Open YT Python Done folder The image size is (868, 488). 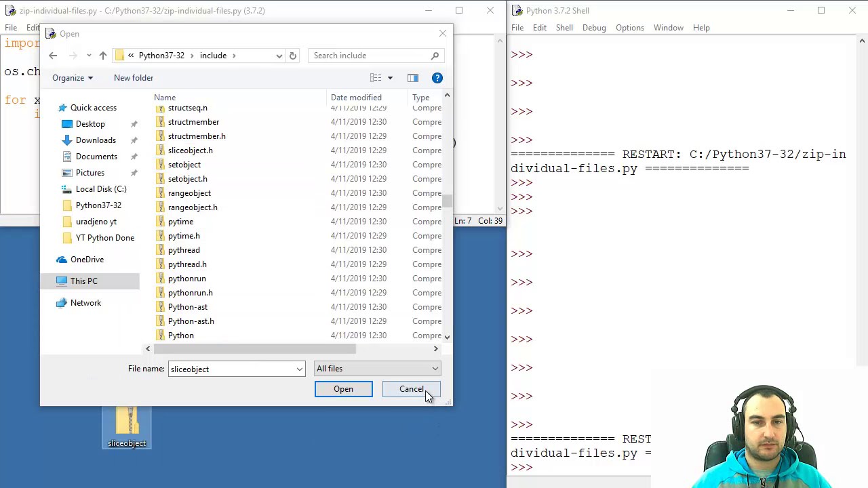(105, 238)
